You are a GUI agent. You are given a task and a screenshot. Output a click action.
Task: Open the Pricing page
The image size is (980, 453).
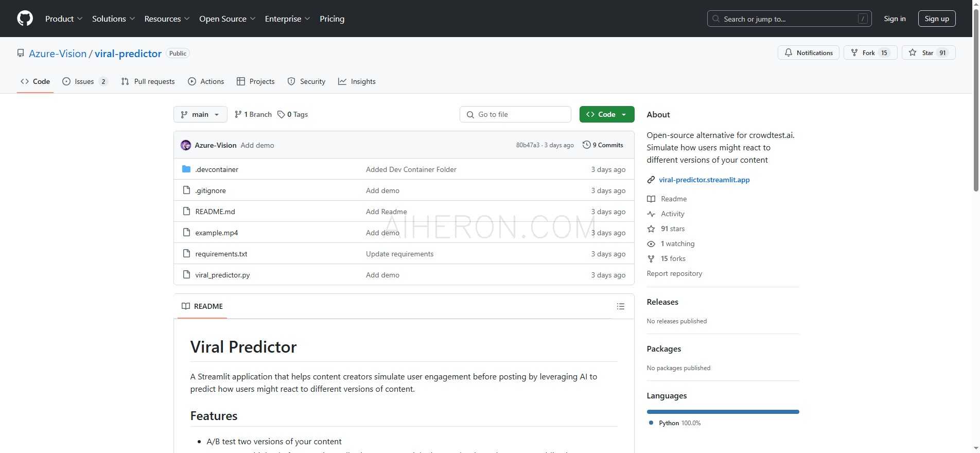[332, 19]
